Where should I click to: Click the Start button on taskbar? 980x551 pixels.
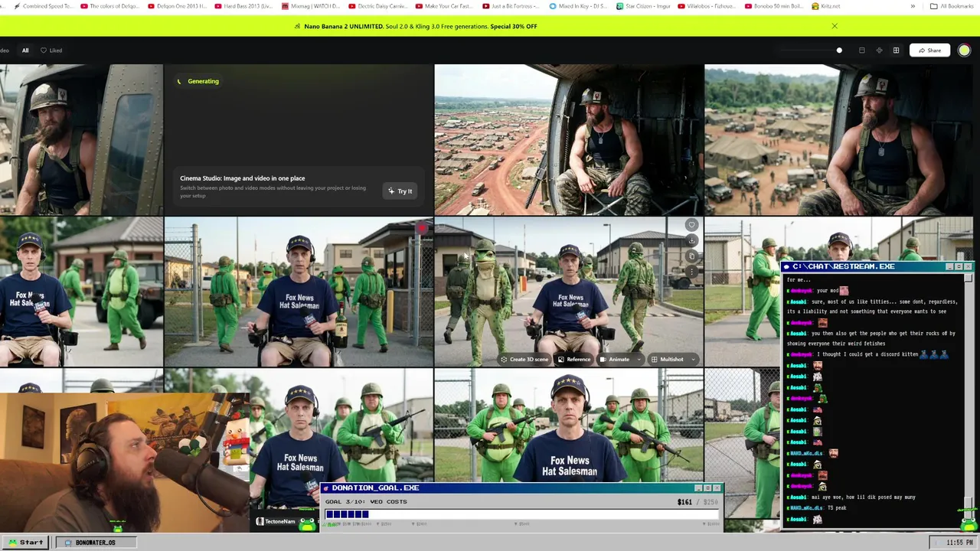click(x=25, y=542)
